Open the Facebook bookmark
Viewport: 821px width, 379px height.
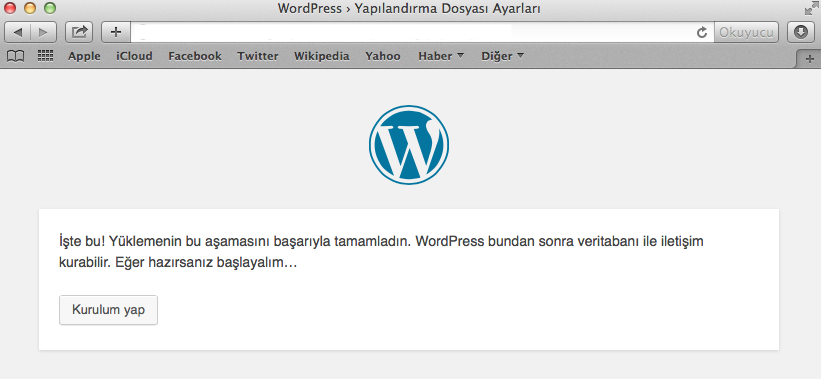pyautogui.click(x=195, y=56)
